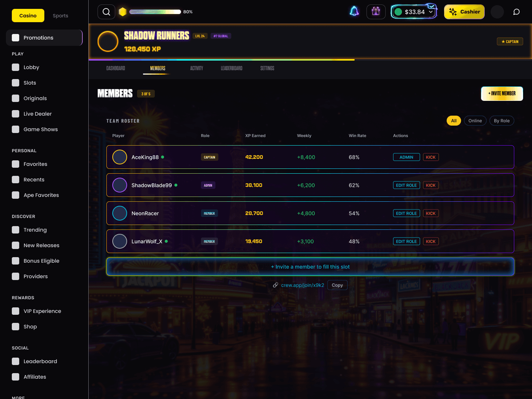Click the Lobby sidebar icon
This screenshot has width=532, height=399.
pos(16,67)
